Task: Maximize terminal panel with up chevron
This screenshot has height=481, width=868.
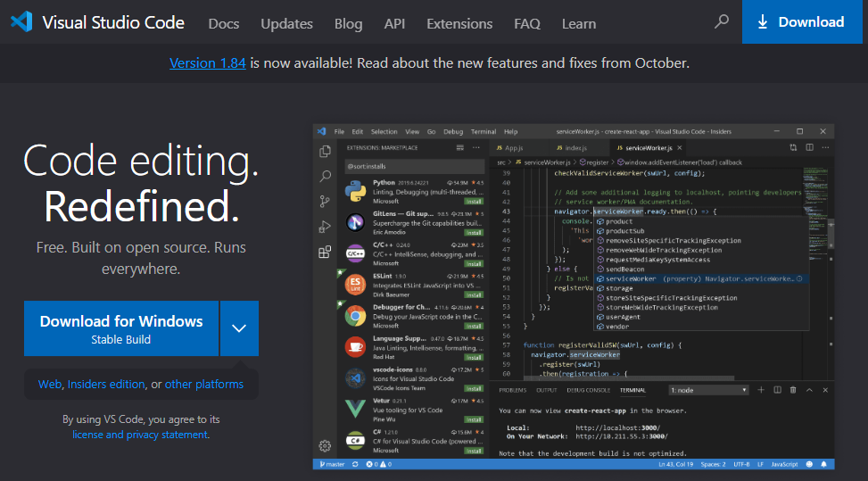Action: point(809,390)
